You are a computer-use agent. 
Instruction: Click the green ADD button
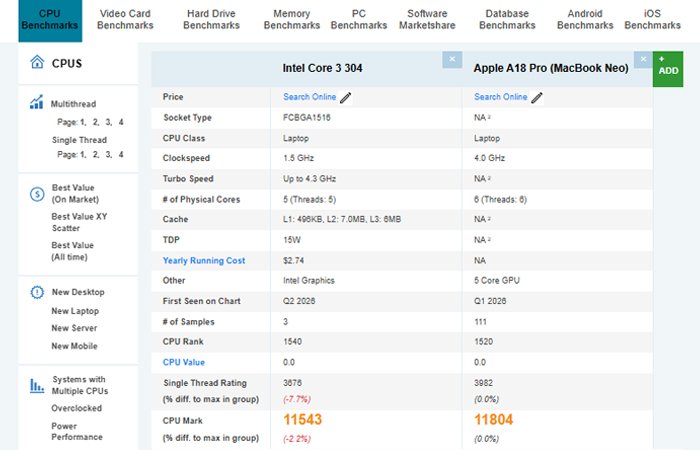pos(668,69)
